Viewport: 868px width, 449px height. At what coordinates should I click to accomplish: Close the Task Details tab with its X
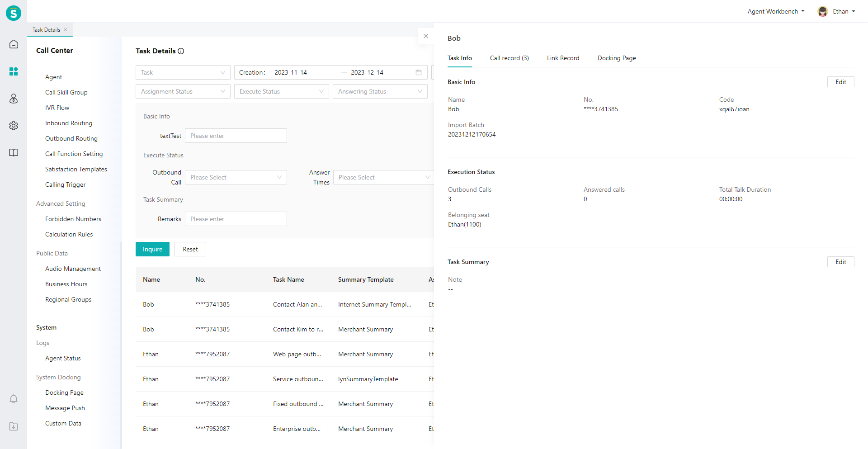tap(66, 29)
